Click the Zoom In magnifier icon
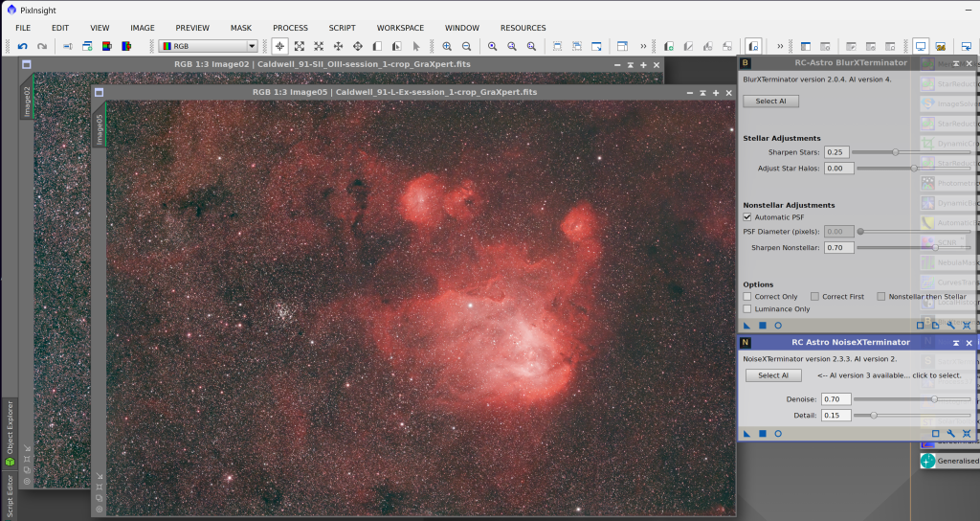The image size is (980, 521). (x=447, y=46)
